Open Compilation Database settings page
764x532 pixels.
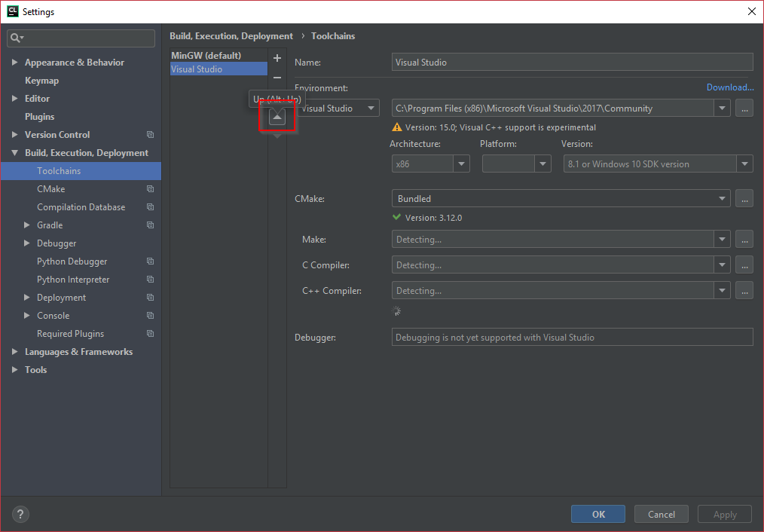click(x=81, y=207)
